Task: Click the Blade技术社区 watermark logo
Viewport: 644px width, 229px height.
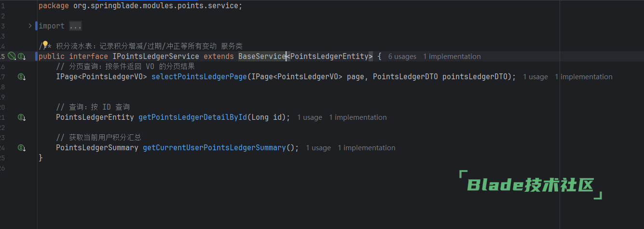Action: (531, 185)
